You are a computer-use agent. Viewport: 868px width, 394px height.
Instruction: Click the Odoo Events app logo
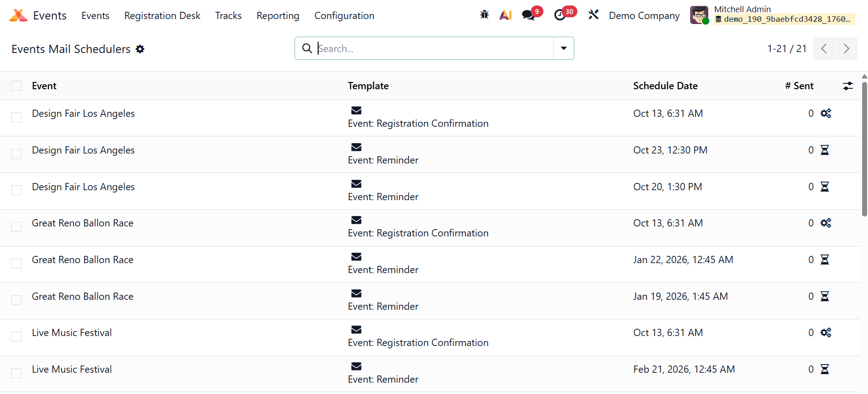coord(18,15)
